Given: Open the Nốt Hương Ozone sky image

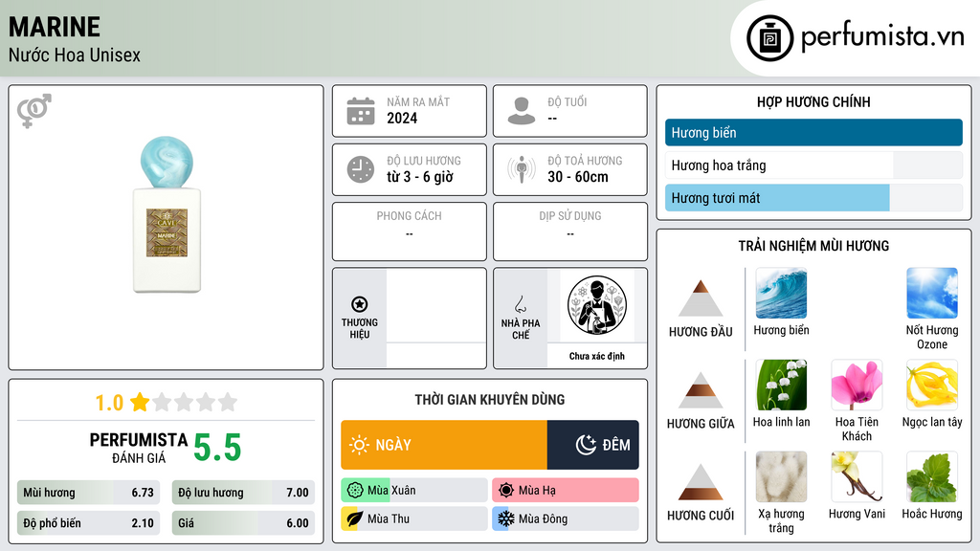Looking at the screenshot, I should [932, 293].
